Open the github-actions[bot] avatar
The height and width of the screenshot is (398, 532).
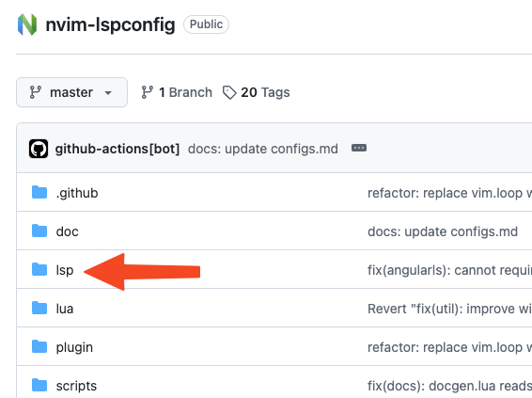[39, 149]
